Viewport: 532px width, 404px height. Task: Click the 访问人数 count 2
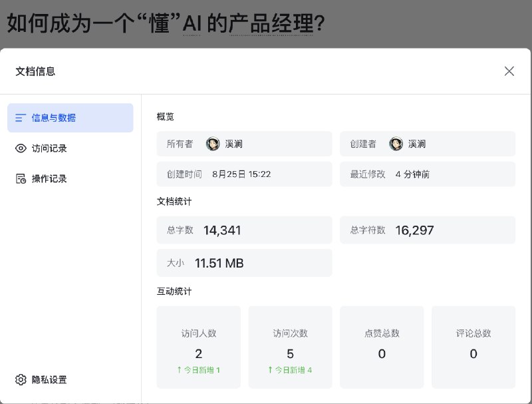click(199, 354)
